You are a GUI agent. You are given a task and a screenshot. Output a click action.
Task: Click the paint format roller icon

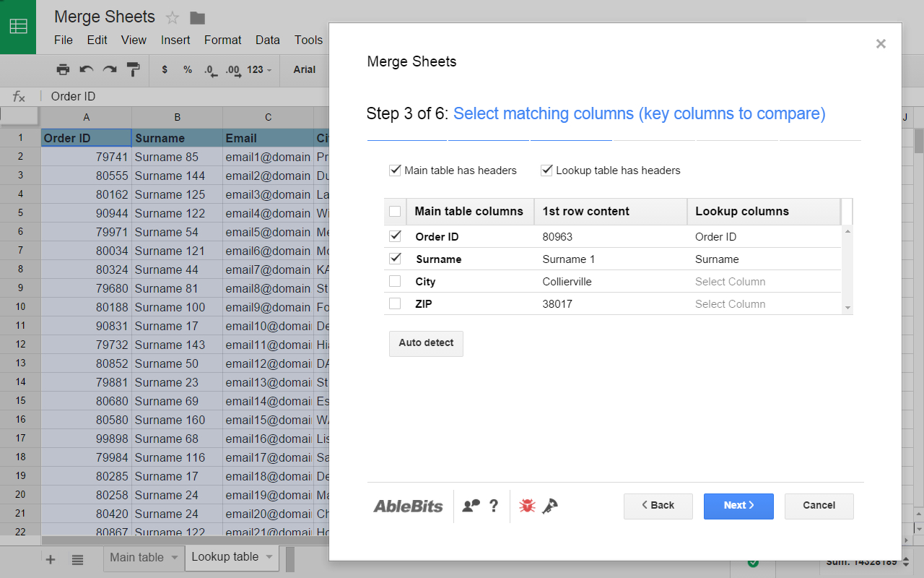pos(134,69)
